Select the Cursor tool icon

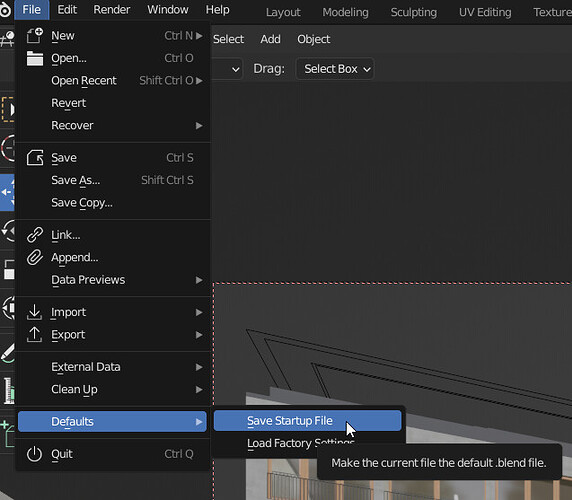click(7, 148)
